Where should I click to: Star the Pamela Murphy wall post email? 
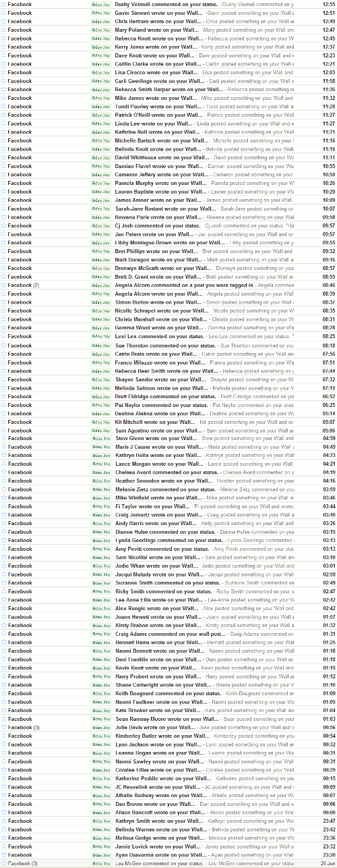click(4, 183)
